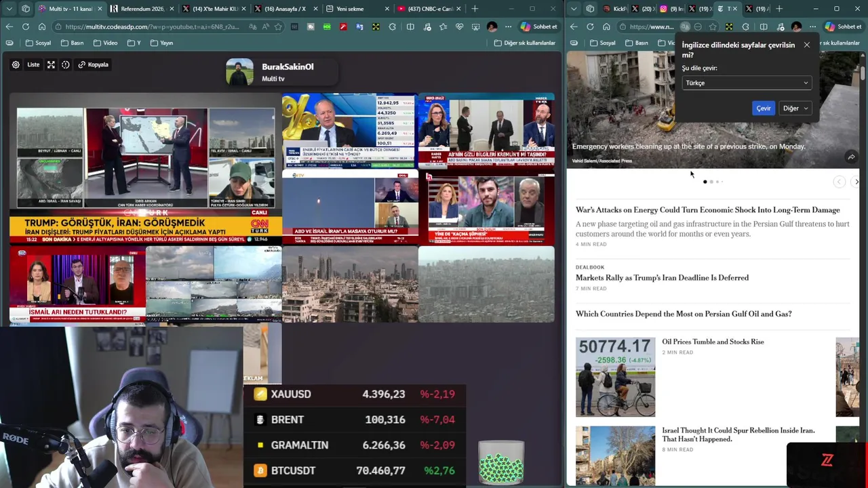Select İsmail Arı Neden Tutuklandı stream

point(77,285)
